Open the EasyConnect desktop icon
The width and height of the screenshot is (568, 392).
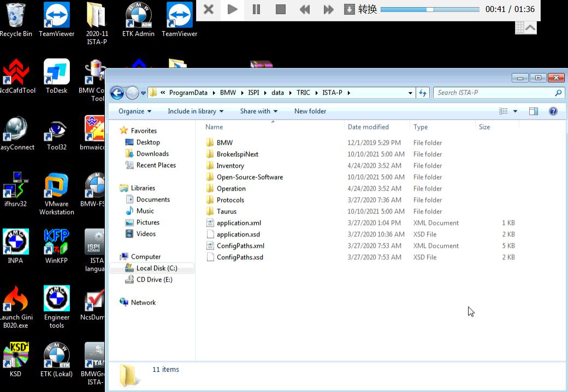click(x=16, y=133)
